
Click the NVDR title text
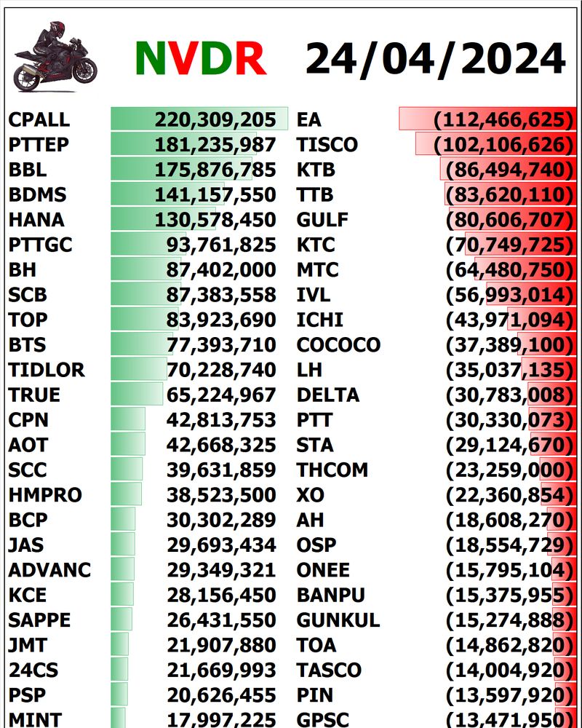pos(201,58)
